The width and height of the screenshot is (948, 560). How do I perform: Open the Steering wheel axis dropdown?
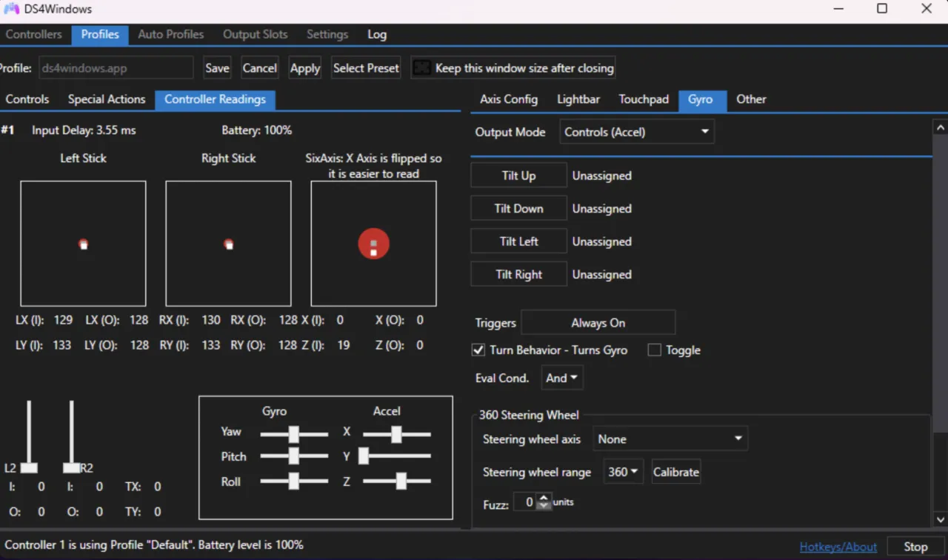669,439
